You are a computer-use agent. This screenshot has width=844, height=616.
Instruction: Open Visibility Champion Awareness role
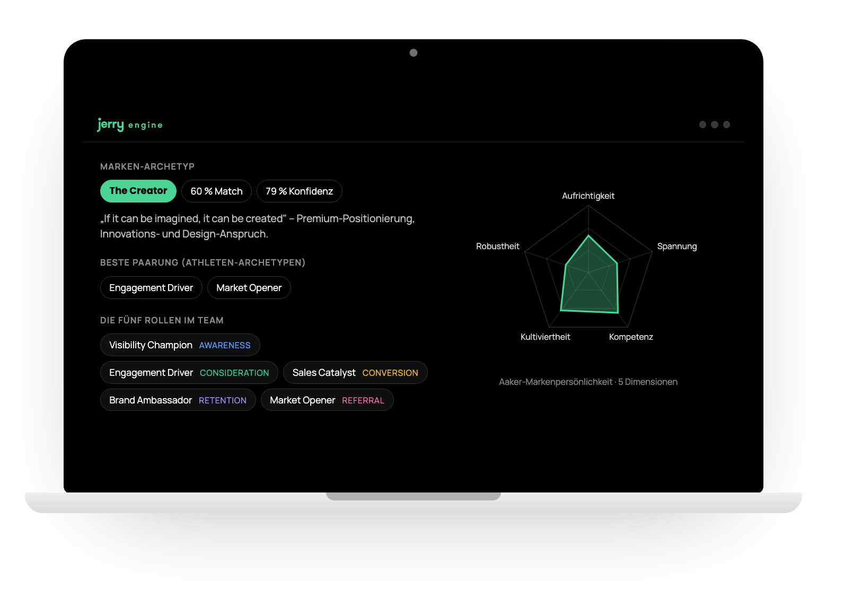pos(180,345)
